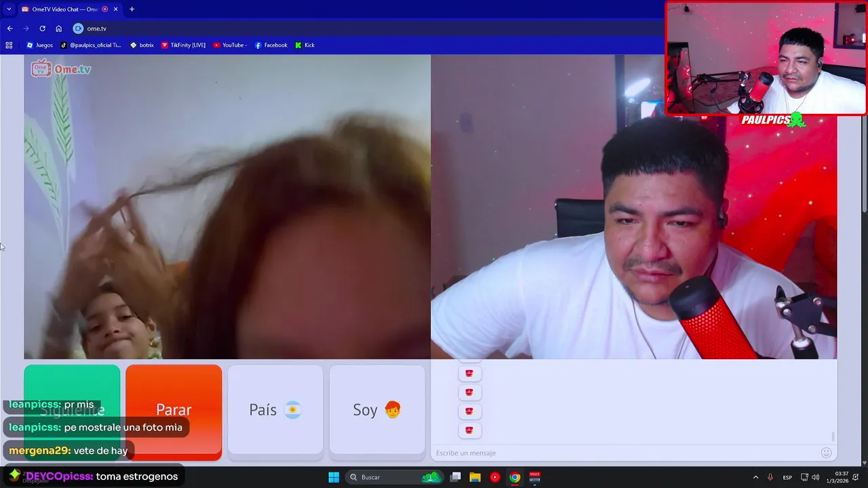
Task: Open the Kick bookmark
Action: (x=304, y=45)
